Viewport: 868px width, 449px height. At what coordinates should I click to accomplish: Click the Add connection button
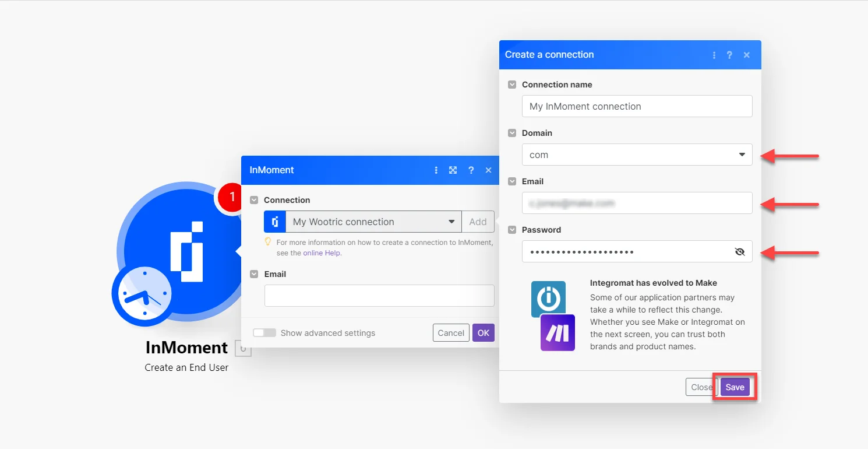click(x=478, y=222)
